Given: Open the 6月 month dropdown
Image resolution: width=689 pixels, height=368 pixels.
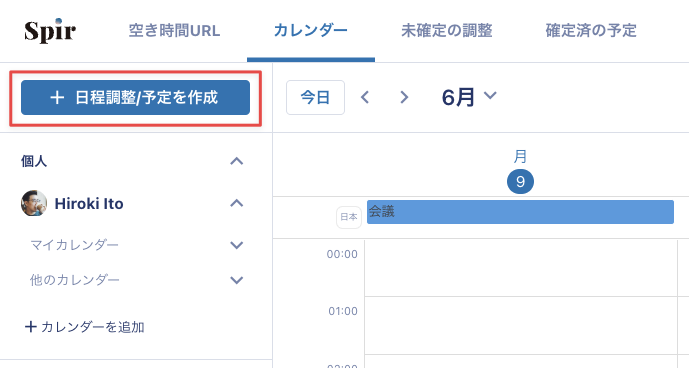Looking at the screenshot, I should tap(469, 97).
